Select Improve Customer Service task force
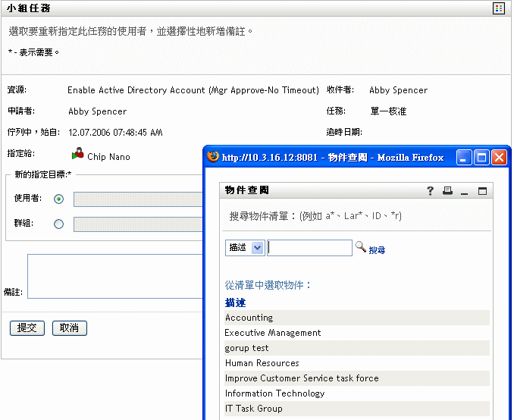Image resolution: width=514 pixels, height=420 pixels. [357, 378]
